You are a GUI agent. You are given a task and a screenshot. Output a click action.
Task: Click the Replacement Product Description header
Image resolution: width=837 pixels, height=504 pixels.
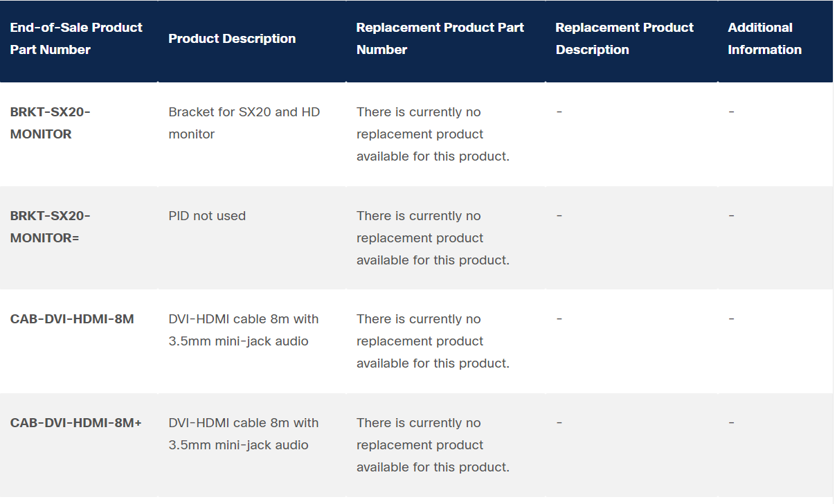[624, 39]
